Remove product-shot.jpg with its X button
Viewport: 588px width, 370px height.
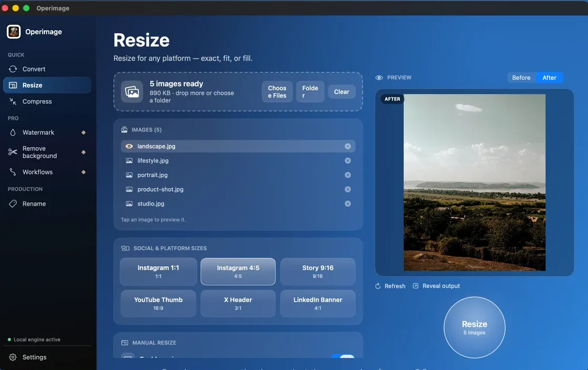click(347, 190)
